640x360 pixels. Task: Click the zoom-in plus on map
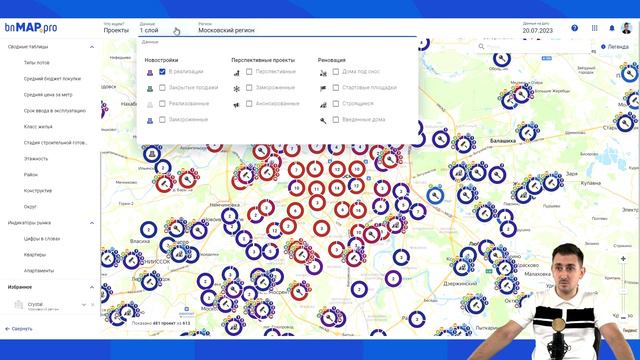coord(623,259)
